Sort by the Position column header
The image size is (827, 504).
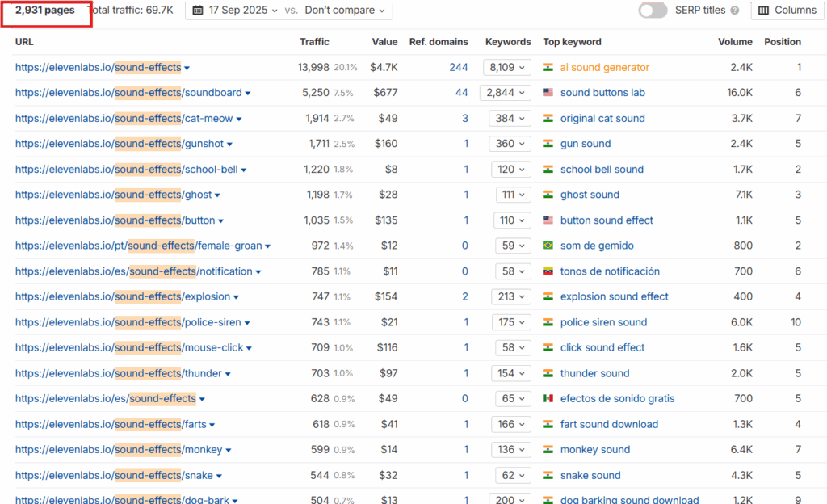(x=782, y=42)
